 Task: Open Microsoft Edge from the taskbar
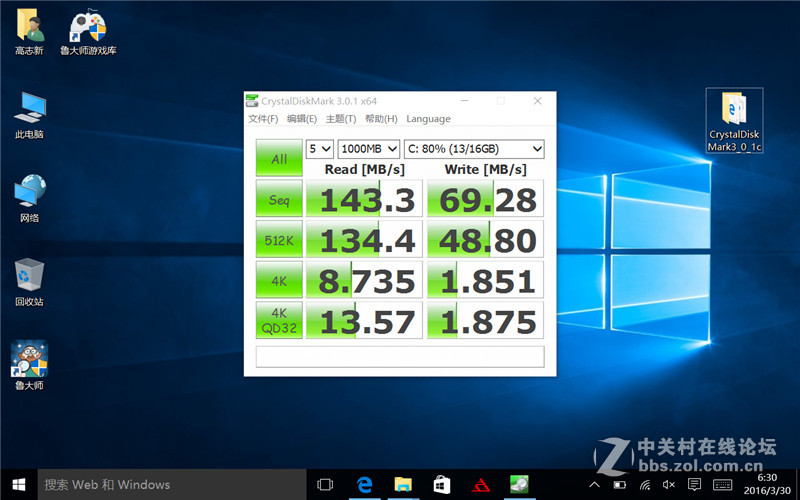point(364,485)
